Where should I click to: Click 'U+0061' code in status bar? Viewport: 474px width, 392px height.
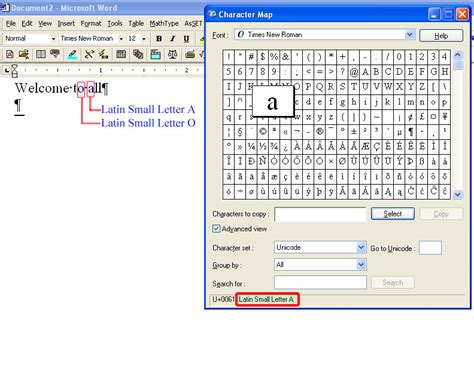(x=223, y=299)
